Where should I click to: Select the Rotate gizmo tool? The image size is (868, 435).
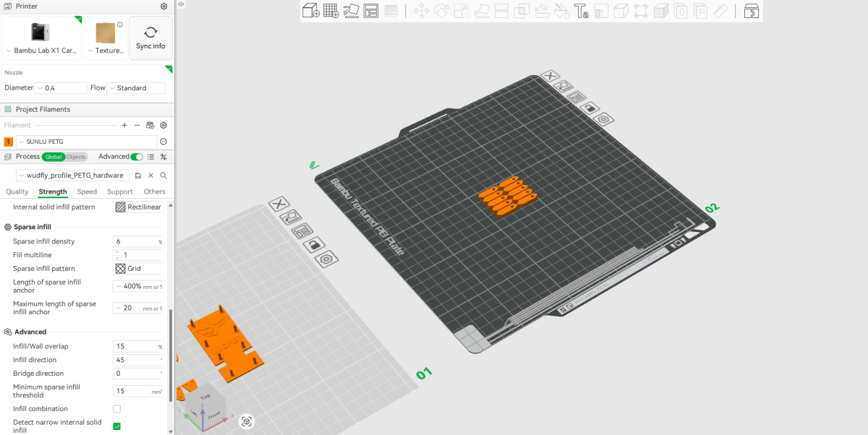tap(441, 11)
